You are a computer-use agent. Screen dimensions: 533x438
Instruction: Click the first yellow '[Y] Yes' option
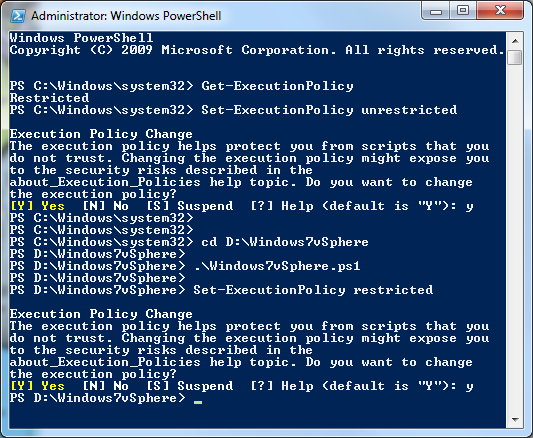pyautogui.click(x=37, y=206)
